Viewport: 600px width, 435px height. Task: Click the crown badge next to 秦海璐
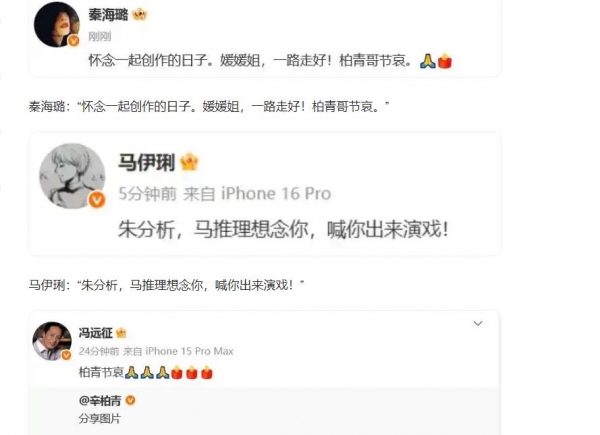point(139,15)
